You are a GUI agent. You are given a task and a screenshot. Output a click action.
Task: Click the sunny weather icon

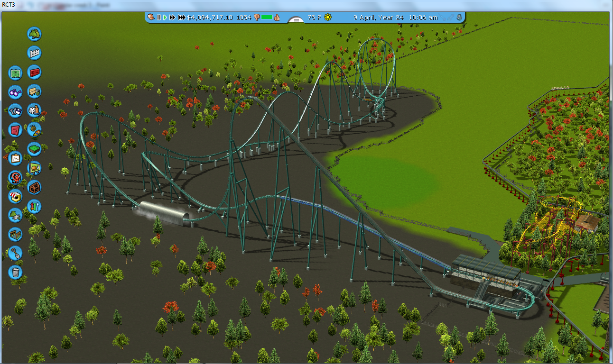point(328,18)
